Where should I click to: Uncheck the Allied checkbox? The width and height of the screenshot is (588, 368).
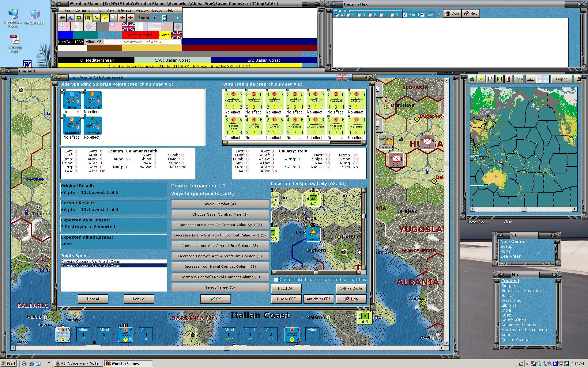tap(405, 14)
